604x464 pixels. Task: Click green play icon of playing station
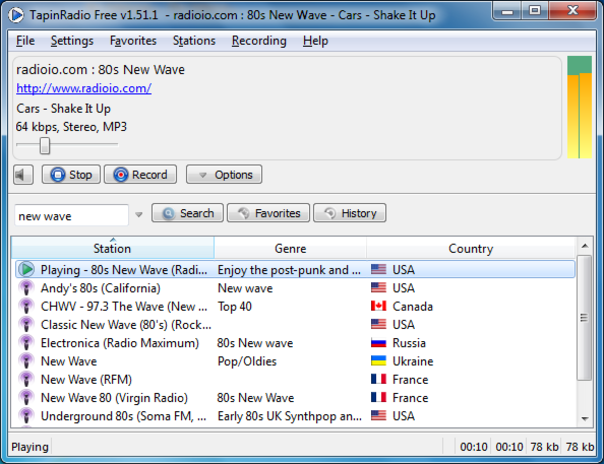(x=27, y=269)
